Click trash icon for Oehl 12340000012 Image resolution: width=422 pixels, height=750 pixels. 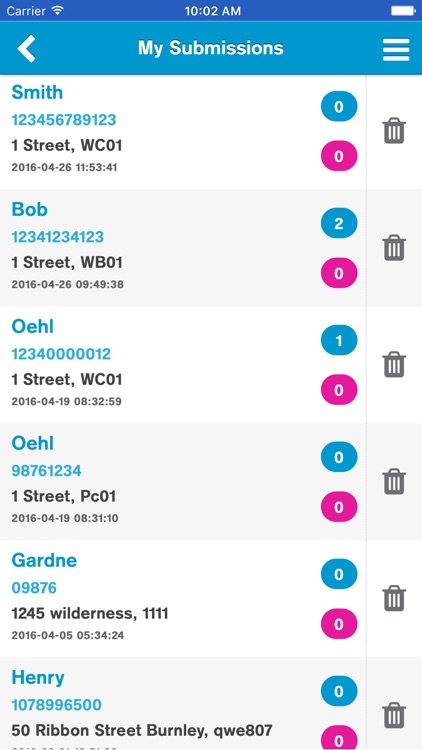[x=394, y=364]
